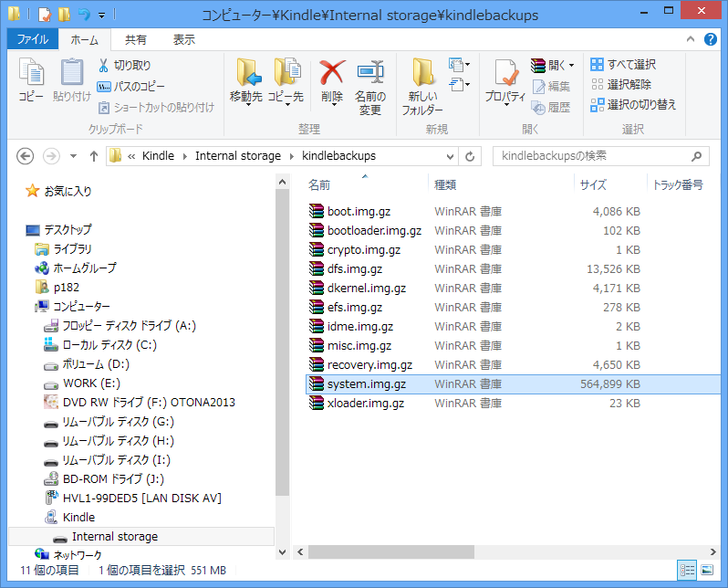728x588 pixels.
Task: Open the Delete dropdown arrow
Action: (x=334, y=105)
